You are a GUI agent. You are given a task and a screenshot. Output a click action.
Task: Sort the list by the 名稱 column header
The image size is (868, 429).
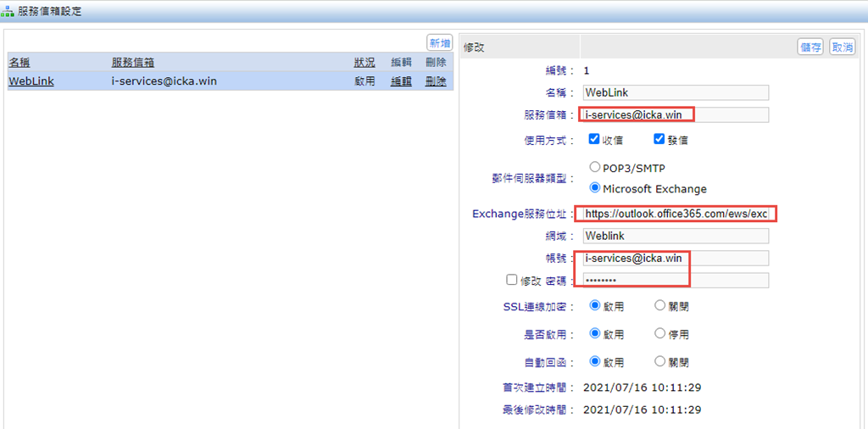click(19, 63)
